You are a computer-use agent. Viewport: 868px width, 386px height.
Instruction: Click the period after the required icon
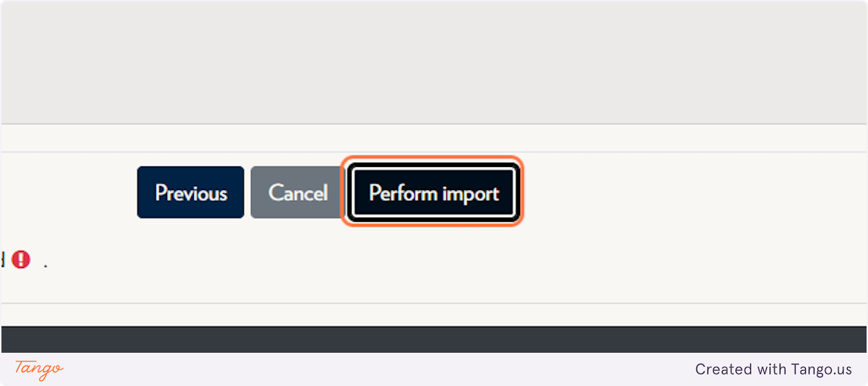click(x=46, y=266)
